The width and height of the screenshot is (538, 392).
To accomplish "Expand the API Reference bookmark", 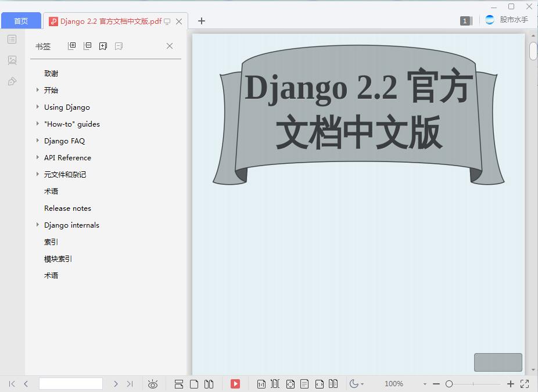I will click(x=38, y=157).
